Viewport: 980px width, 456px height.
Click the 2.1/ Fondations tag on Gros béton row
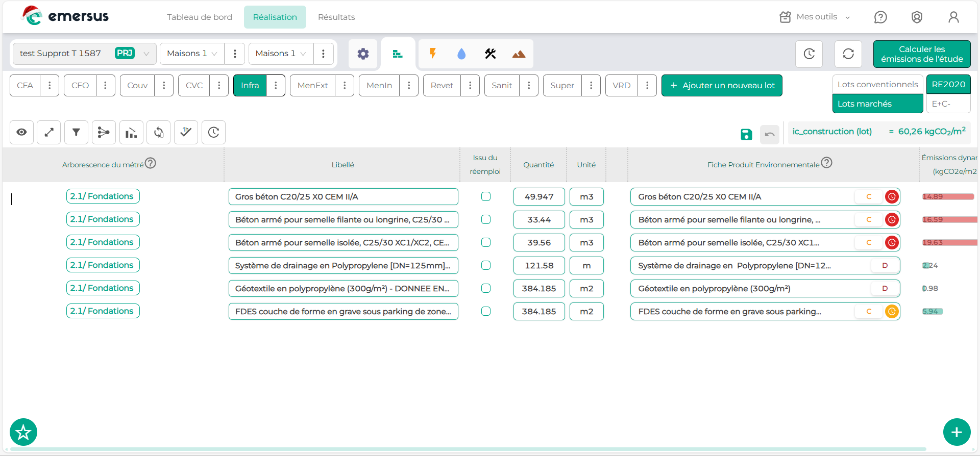[103, 196]
